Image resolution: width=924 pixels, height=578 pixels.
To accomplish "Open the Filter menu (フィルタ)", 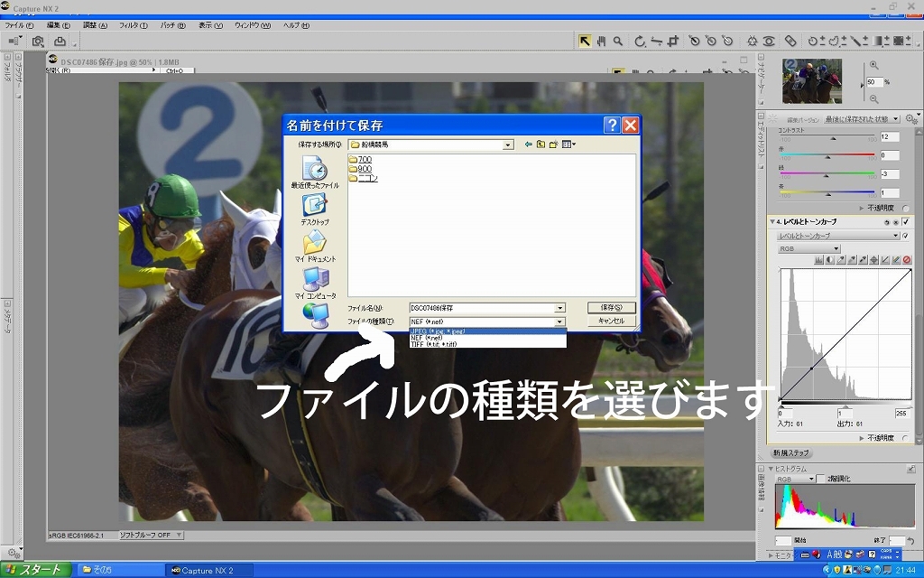I will coord(134,25).
